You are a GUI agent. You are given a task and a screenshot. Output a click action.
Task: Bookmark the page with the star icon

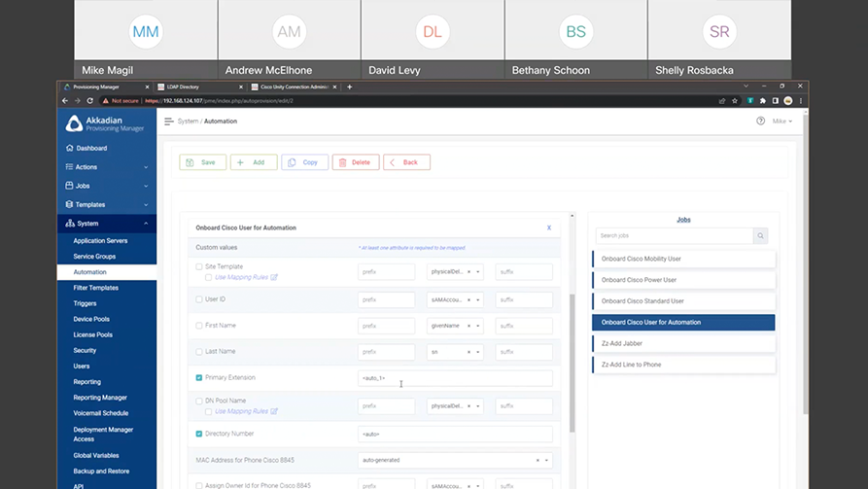pyautogui.click(x=735, y=101)
